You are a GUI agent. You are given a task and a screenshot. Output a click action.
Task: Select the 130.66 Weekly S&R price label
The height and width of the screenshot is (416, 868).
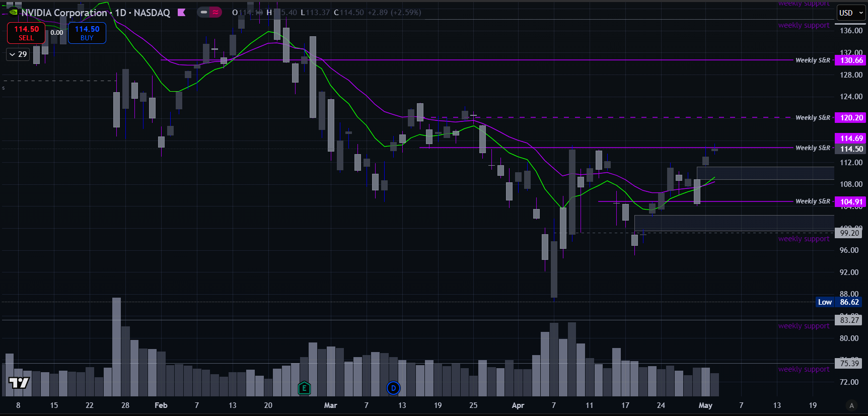pos(850,60)
